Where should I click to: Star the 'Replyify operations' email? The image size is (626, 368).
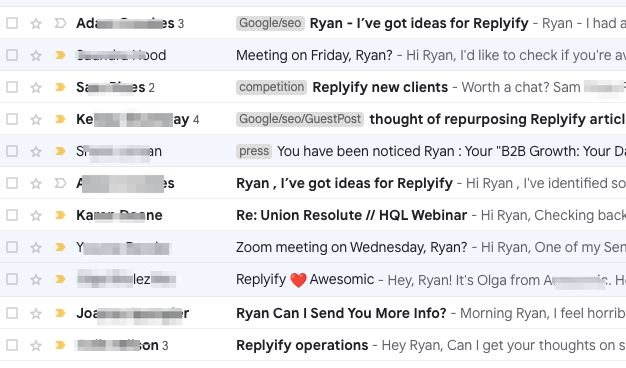click(36, 345)
